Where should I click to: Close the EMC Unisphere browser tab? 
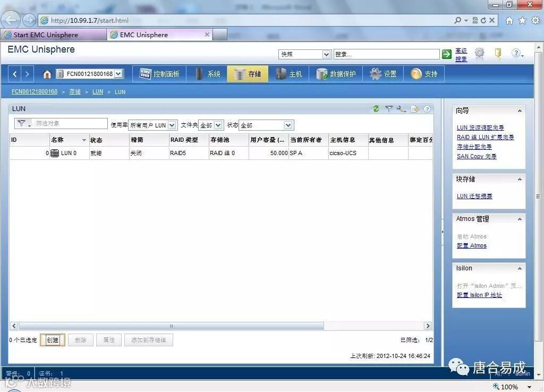[x=207, y=35]
